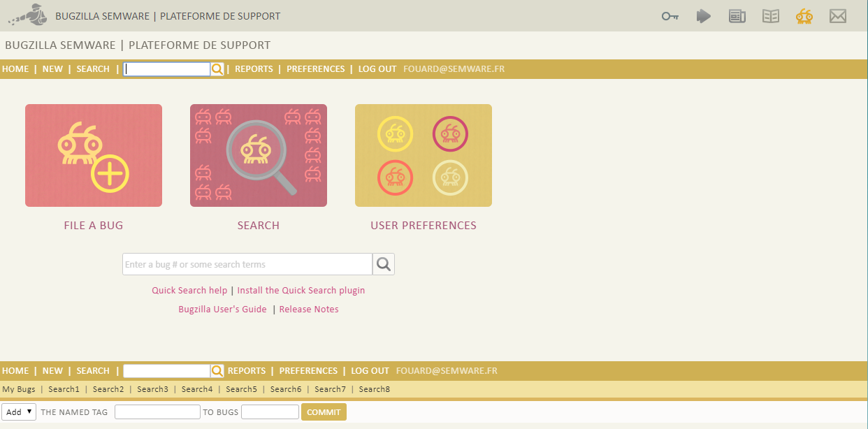The width and height of the screenshot is (868, 429).
Task: Click the key icon in top header
Action: tap(670, 16)
